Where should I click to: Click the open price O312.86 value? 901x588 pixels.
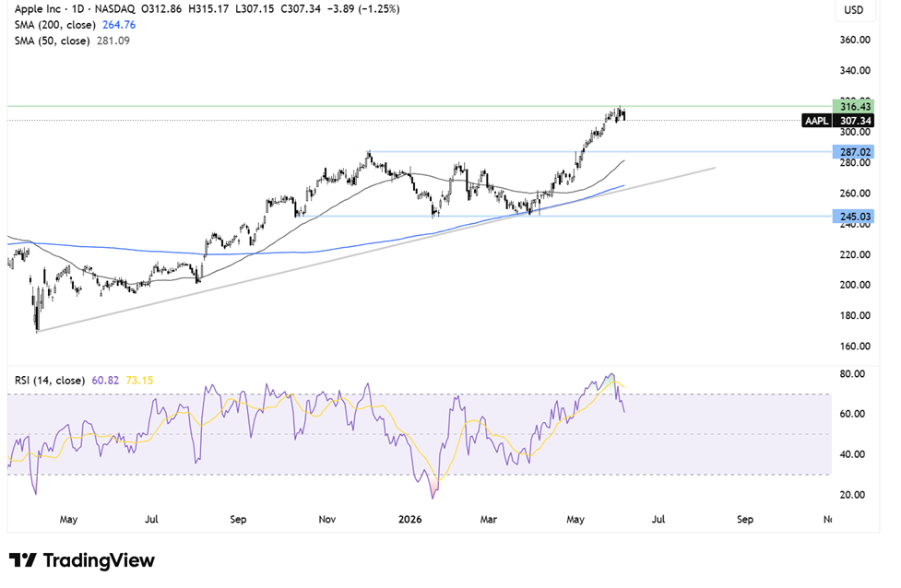pyautogui.click(x=162, y=9)
